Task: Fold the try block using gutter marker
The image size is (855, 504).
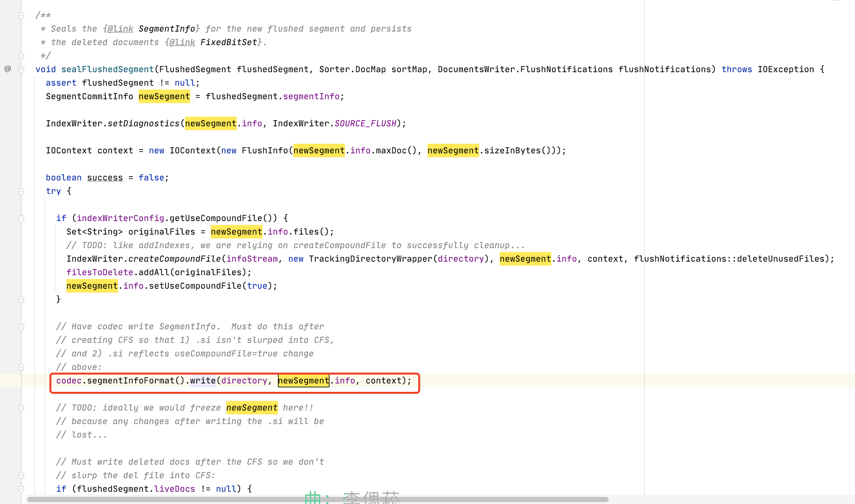Action: pos(21,191)
